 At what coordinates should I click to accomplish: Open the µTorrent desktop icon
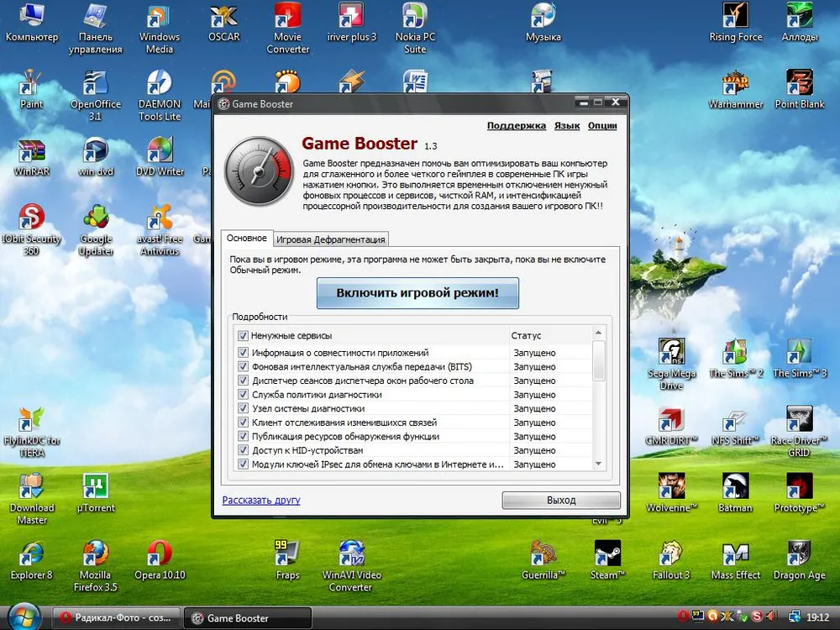coord(96,487)
